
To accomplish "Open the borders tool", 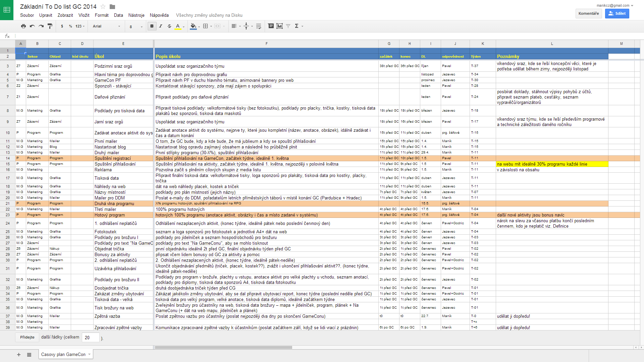I will click(206, 26).
